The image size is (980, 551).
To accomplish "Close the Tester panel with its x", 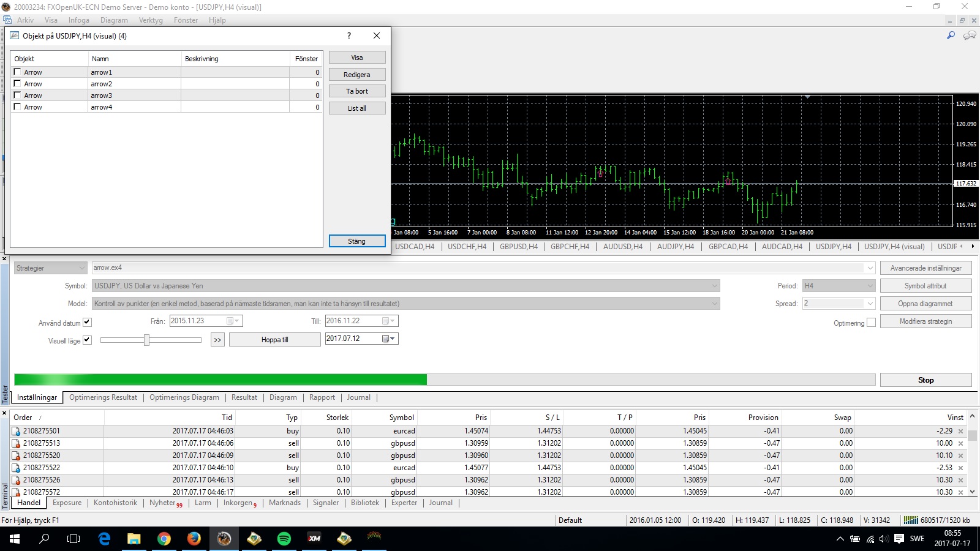I will (x=4, y=259).
